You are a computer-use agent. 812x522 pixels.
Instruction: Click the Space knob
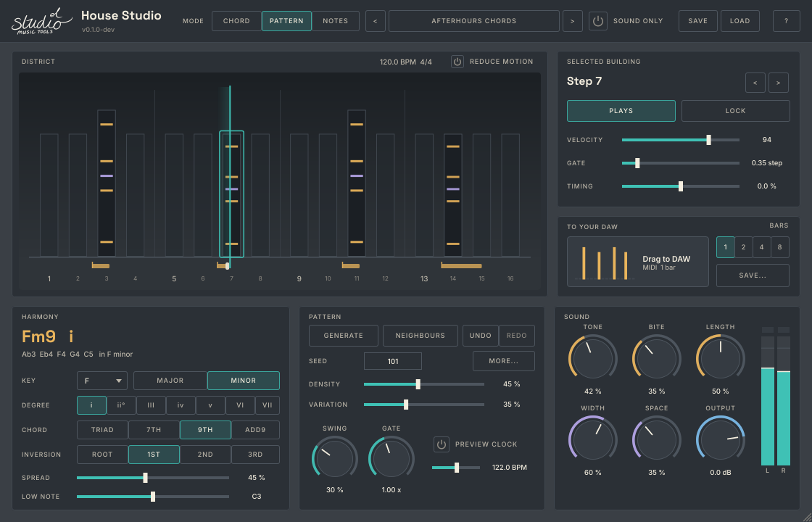click(656, 439)
